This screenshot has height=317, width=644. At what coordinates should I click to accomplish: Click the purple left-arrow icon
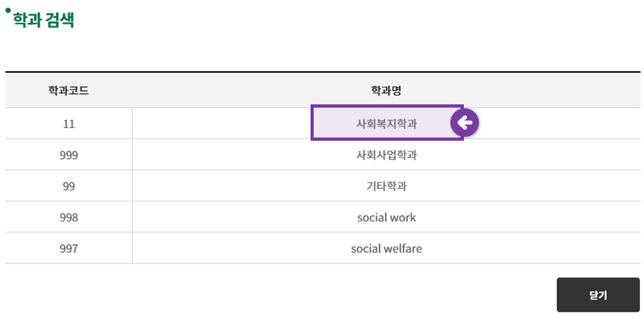coord(465,123)
